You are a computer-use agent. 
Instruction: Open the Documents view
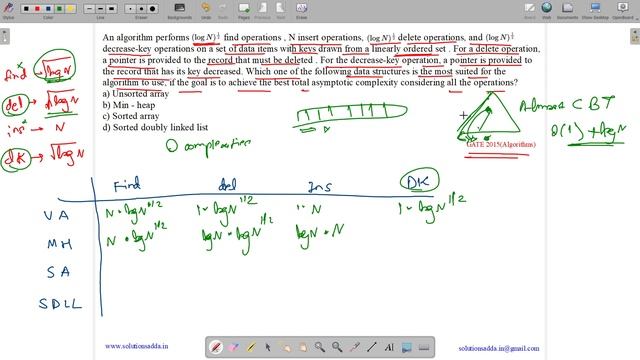point(567,11)
